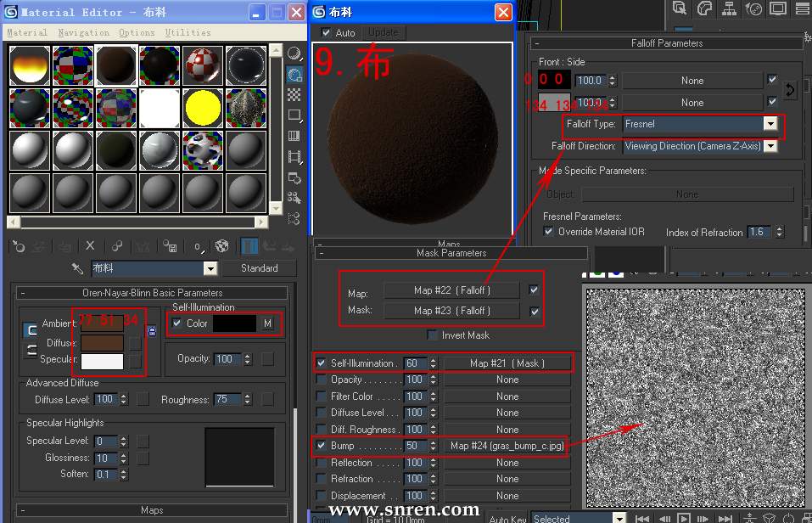Toggle Self-Illumination map checkbox in Maps list
Image resolution: width=812 pixels, height=523 pixels.
tap(321, 363)
